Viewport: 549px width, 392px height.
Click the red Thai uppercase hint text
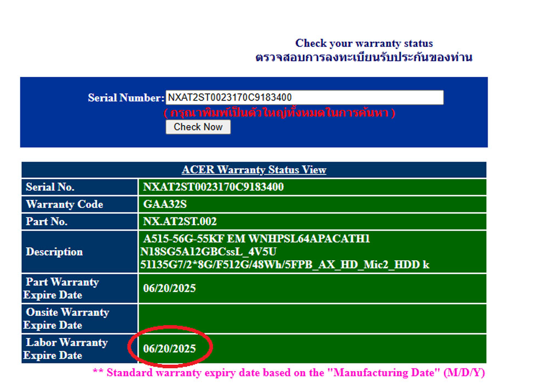(x=279, y=113)
